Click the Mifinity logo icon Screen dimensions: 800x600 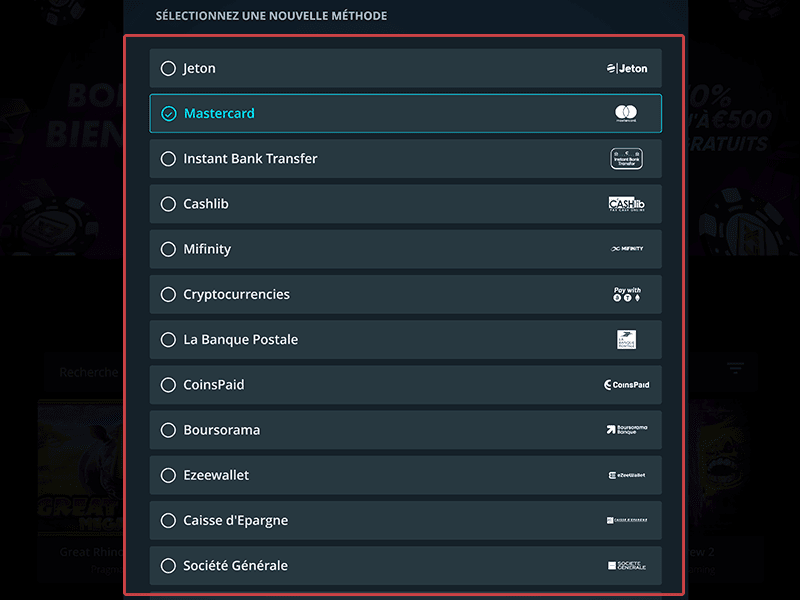[627, 249]
